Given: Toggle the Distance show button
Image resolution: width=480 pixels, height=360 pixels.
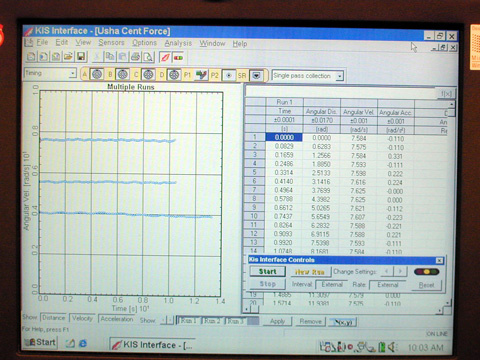Looking at the screenshot, I should (x=54, y=318).
